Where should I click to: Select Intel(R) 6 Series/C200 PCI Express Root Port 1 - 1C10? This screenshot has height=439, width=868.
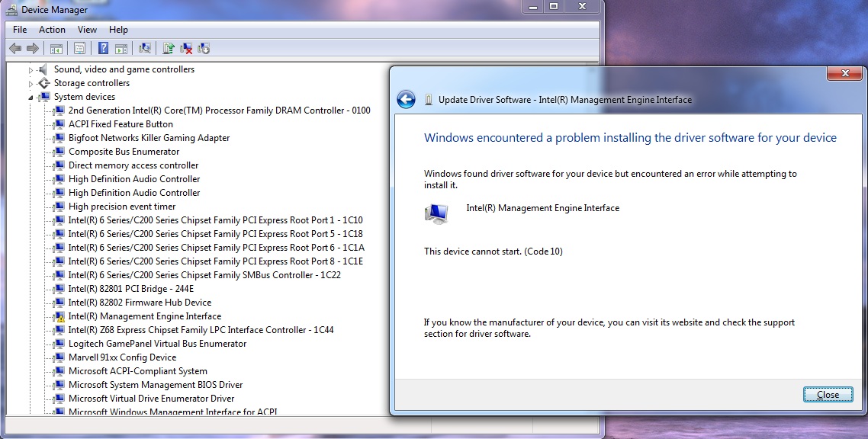[215, 220]
